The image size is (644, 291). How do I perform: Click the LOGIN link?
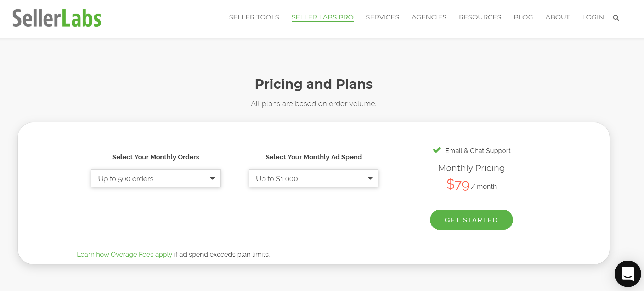[593, 17]
